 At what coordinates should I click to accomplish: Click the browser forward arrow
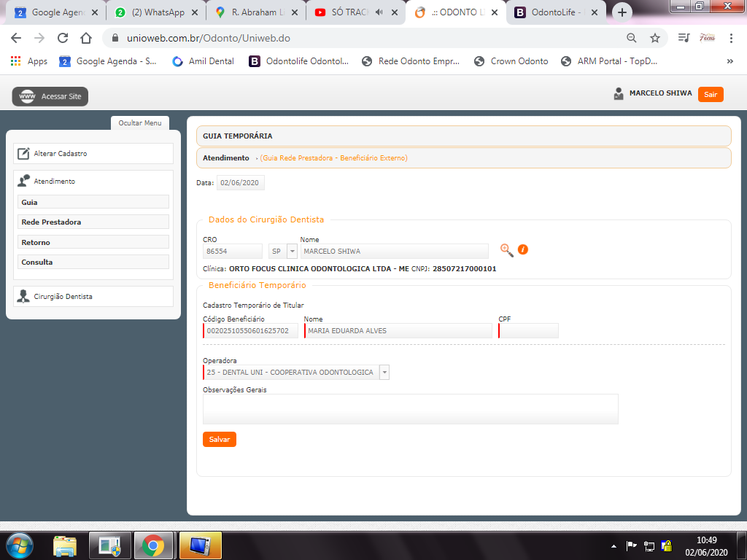click(39, 38)
